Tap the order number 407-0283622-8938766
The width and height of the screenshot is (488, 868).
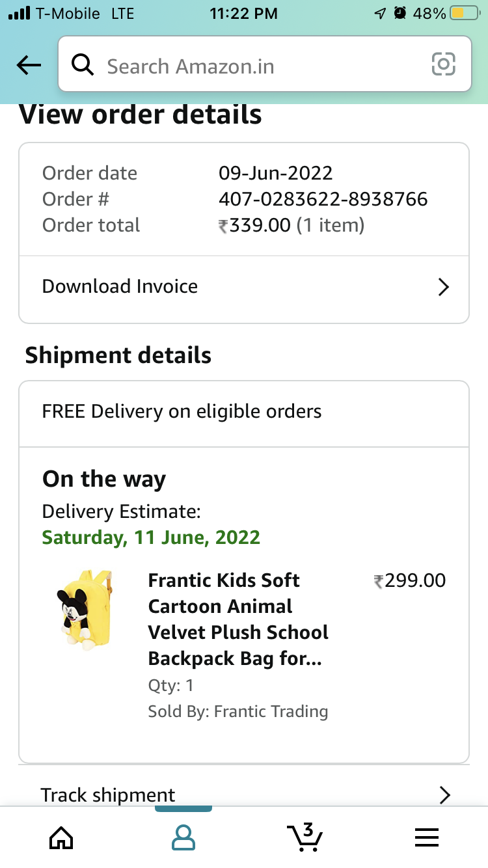click(323, 199)
